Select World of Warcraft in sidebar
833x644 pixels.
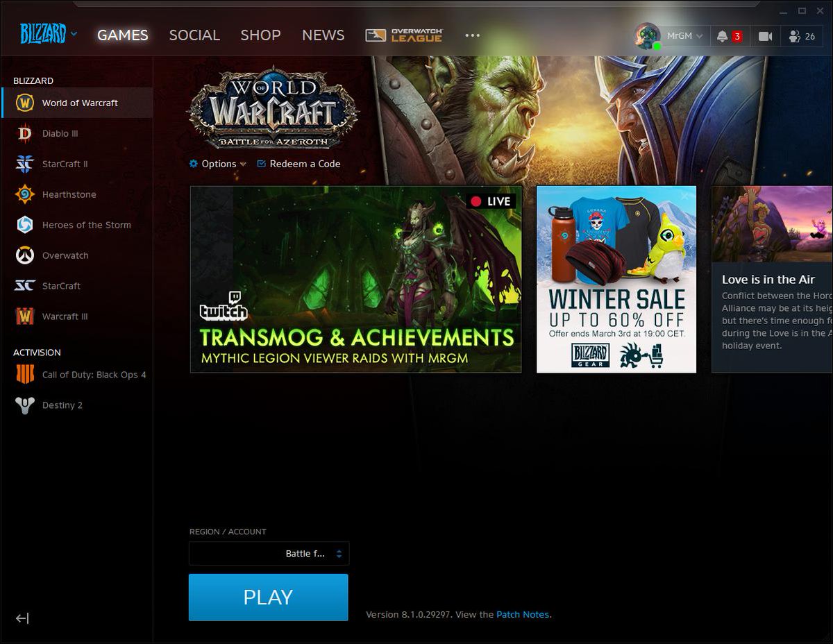pyautogui.click(x=76, y=103)
